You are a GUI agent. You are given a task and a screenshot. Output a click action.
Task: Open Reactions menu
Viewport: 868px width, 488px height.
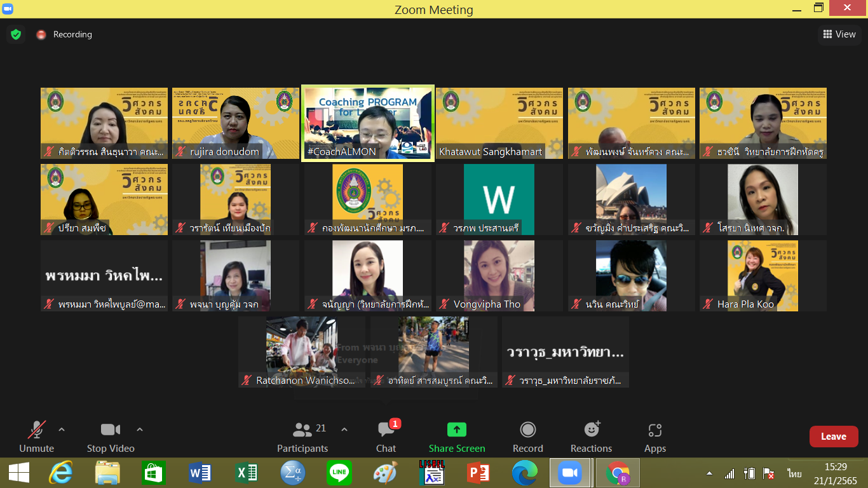tap(592, 437)
